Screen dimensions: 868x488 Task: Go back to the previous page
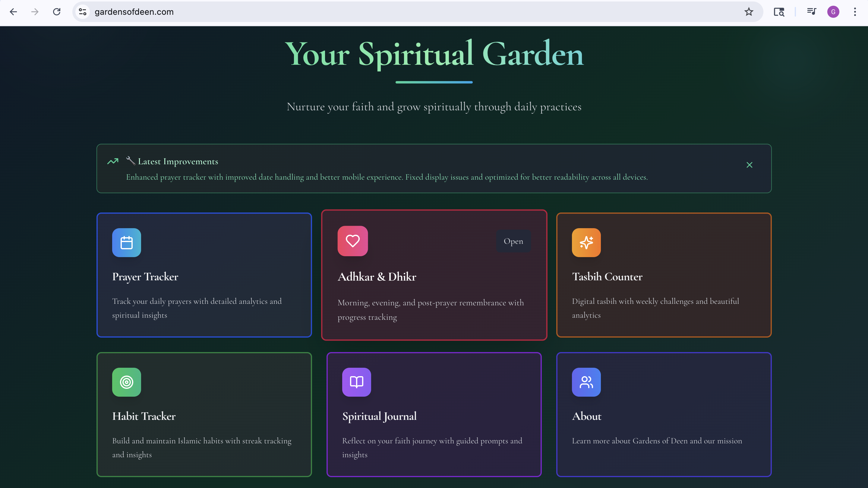tap(14, 12)
